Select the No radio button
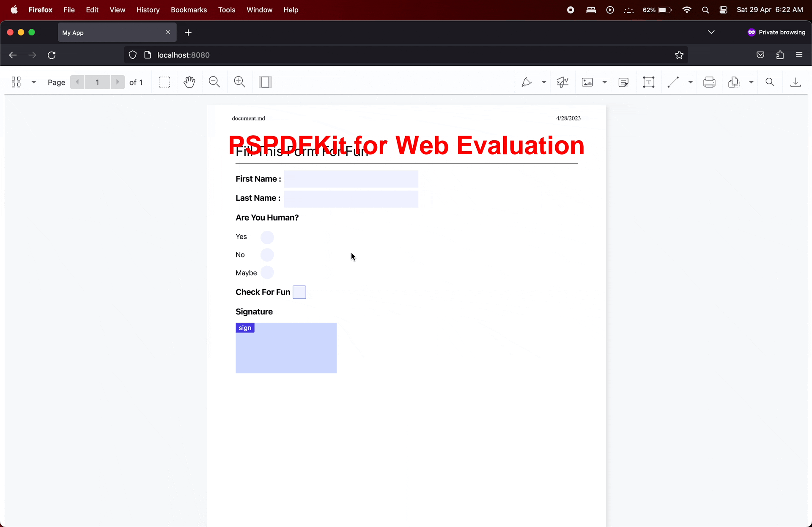 click(267, 255)
